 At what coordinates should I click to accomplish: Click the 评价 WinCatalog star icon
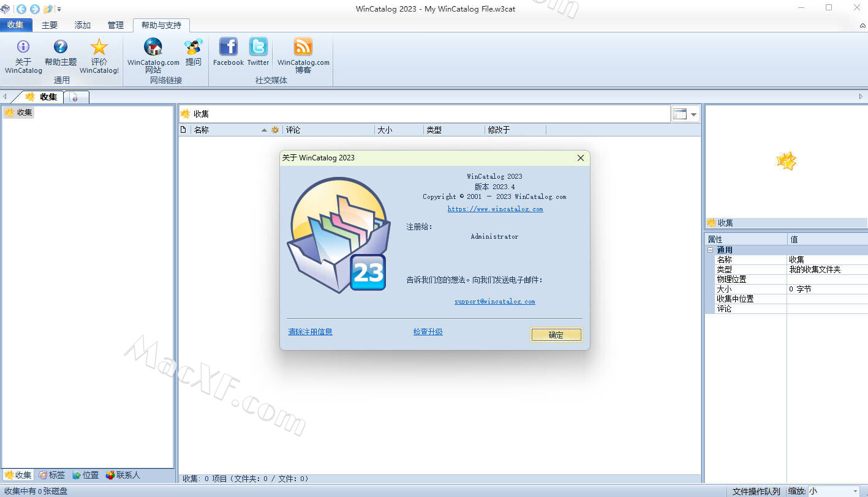tap(99, 47)
